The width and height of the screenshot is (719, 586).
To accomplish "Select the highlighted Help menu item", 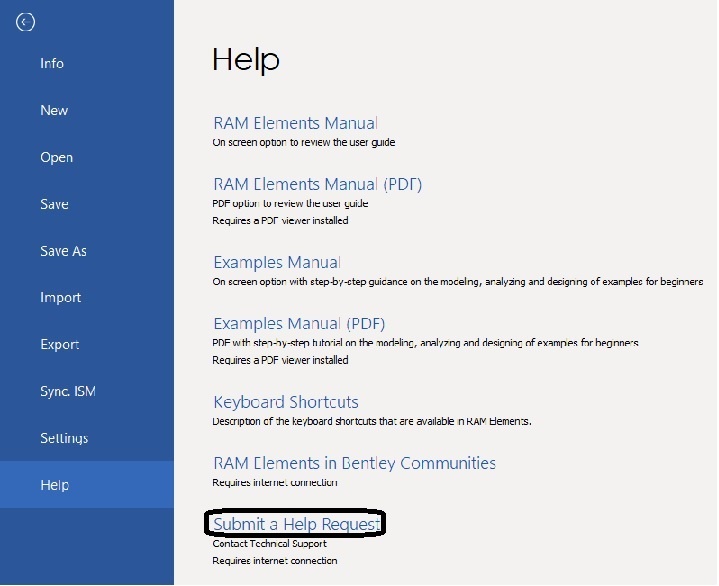I will click(87, 485).
